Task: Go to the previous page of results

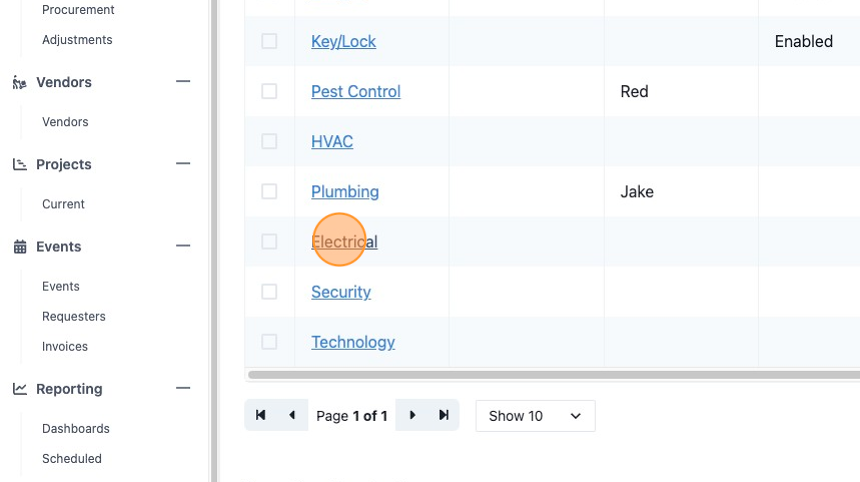Action: pyautogui.click(x=292, y=415)
